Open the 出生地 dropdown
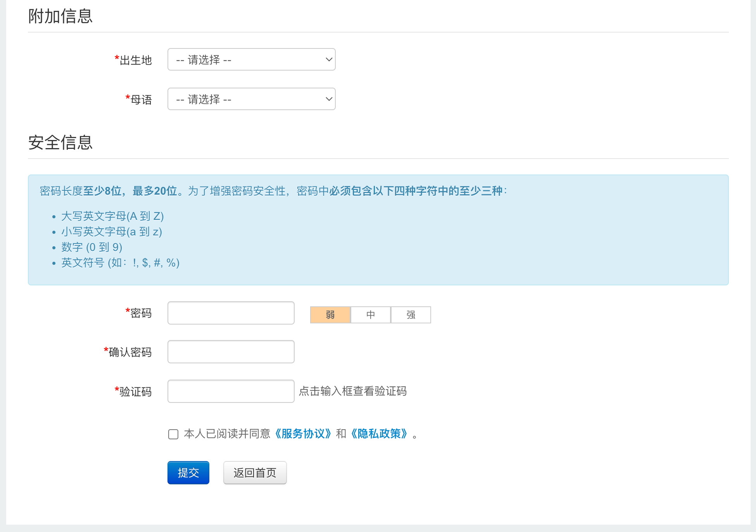This screenshot has height=532, width=756. click(251, 59)
